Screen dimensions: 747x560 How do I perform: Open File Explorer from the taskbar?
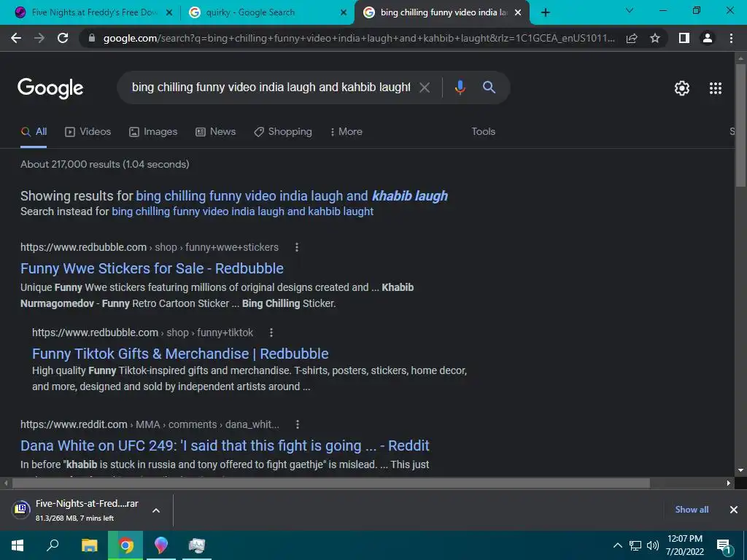(89, 545)
